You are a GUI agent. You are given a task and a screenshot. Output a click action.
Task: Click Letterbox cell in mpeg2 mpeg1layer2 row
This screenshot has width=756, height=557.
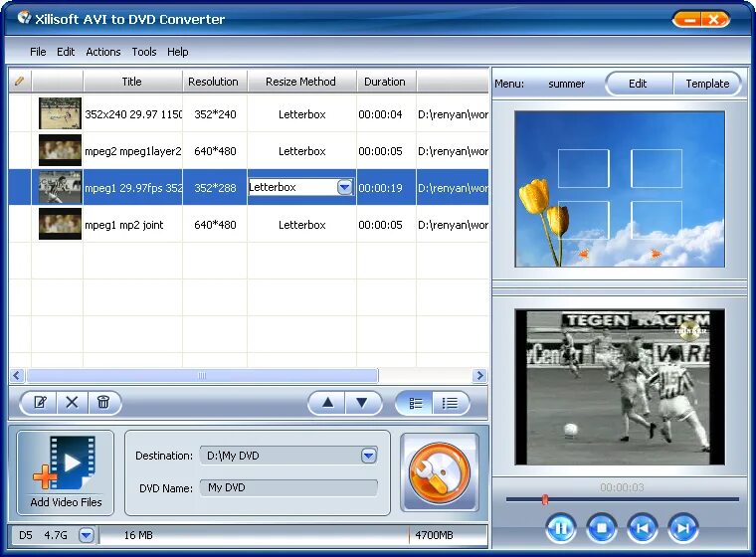coord(301,151)
